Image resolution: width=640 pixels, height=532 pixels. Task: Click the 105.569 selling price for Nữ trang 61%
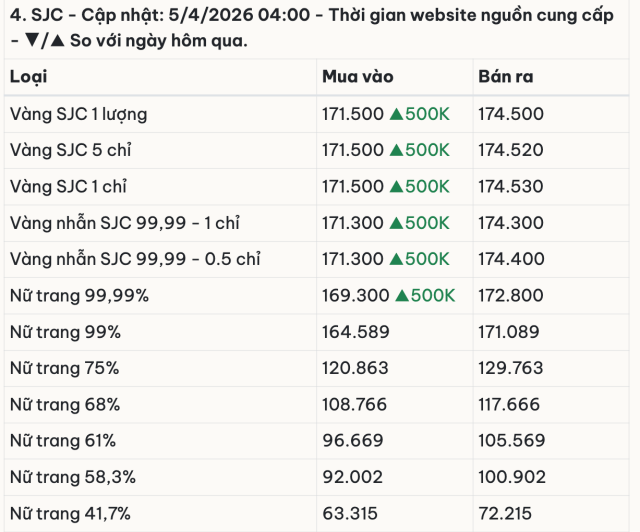[x=511, y=441]
